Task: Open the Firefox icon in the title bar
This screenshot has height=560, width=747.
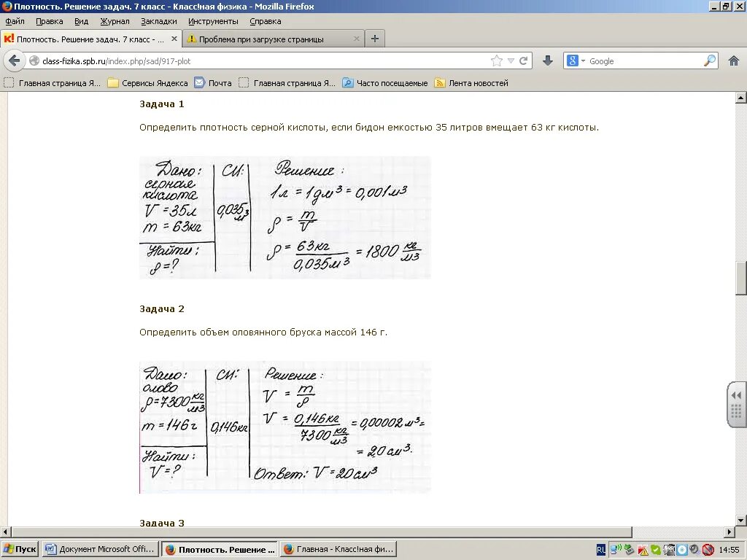Action: pos(7,6)
